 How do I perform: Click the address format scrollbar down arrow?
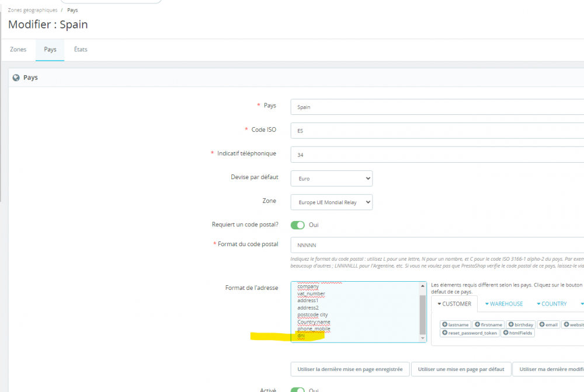pyautogui.click(x=422, y=338)
